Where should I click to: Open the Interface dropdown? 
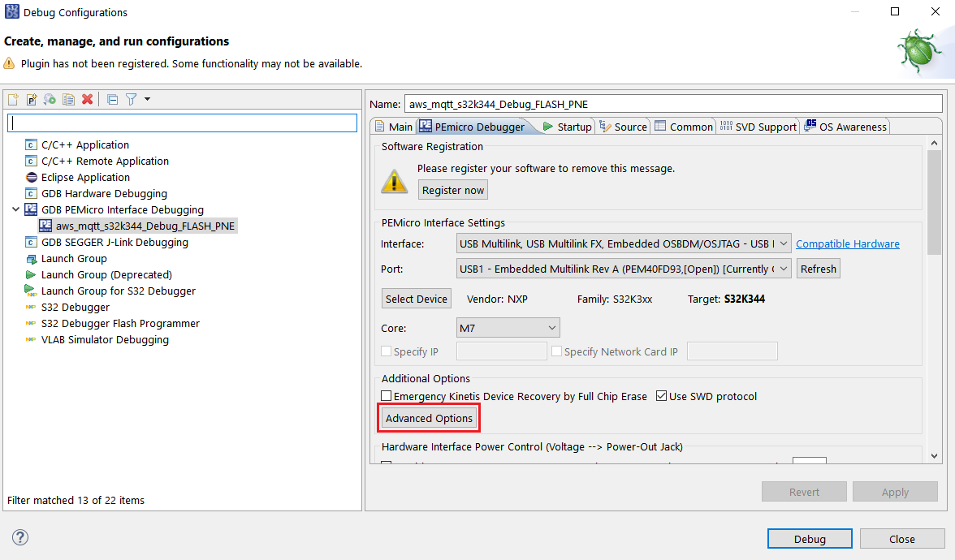click(623, 243)
